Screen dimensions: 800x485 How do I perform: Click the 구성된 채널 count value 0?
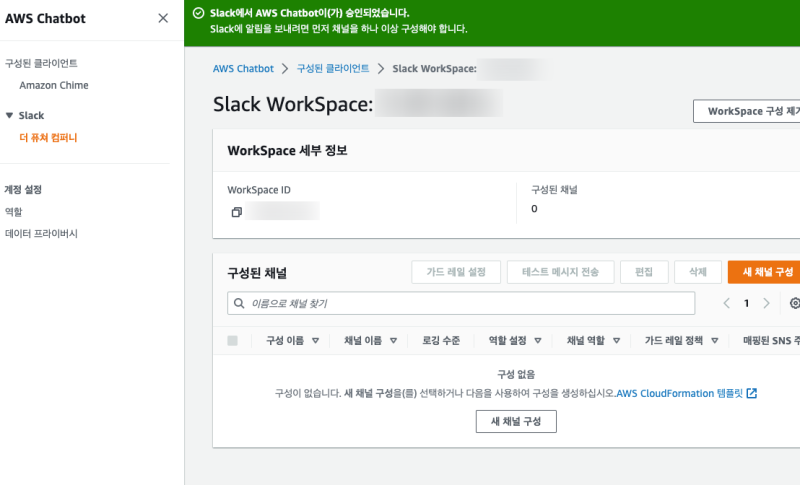pyautogui.click(x=534, y=209)
